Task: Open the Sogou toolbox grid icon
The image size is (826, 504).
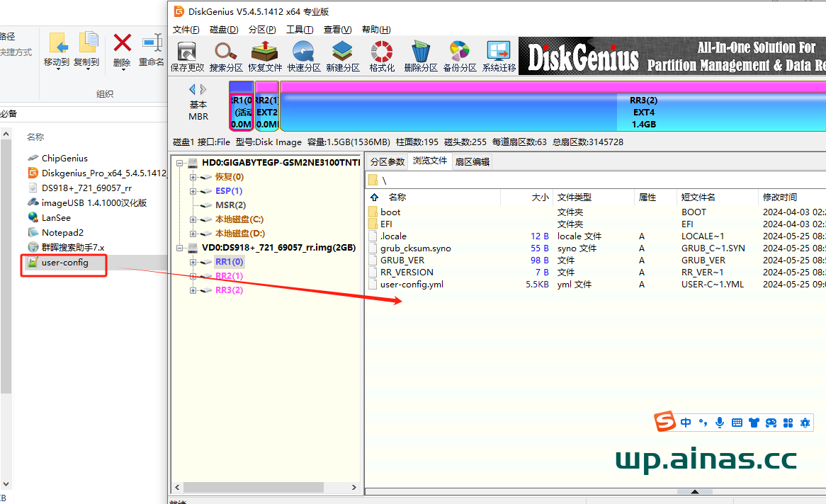Action: [788, 423]
